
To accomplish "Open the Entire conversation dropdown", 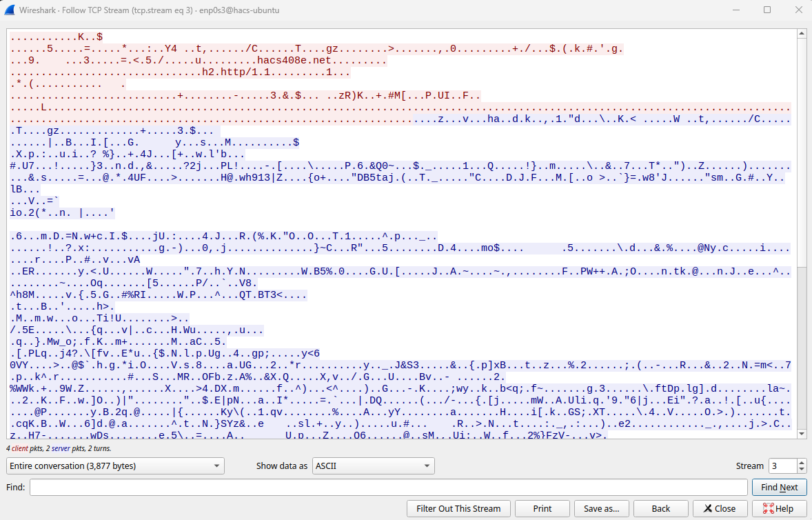I will pyautogui.click(x=115, y=466).
